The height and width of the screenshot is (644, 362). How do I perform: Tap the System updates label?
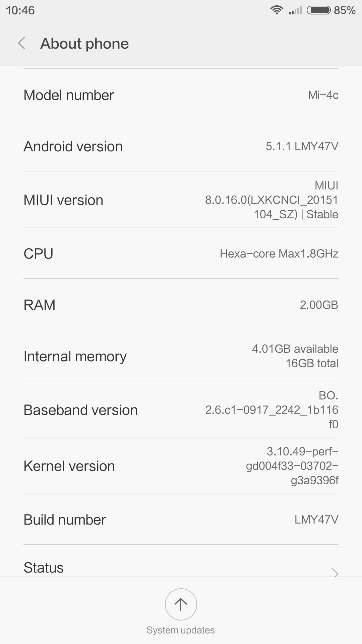pos(181,630)
